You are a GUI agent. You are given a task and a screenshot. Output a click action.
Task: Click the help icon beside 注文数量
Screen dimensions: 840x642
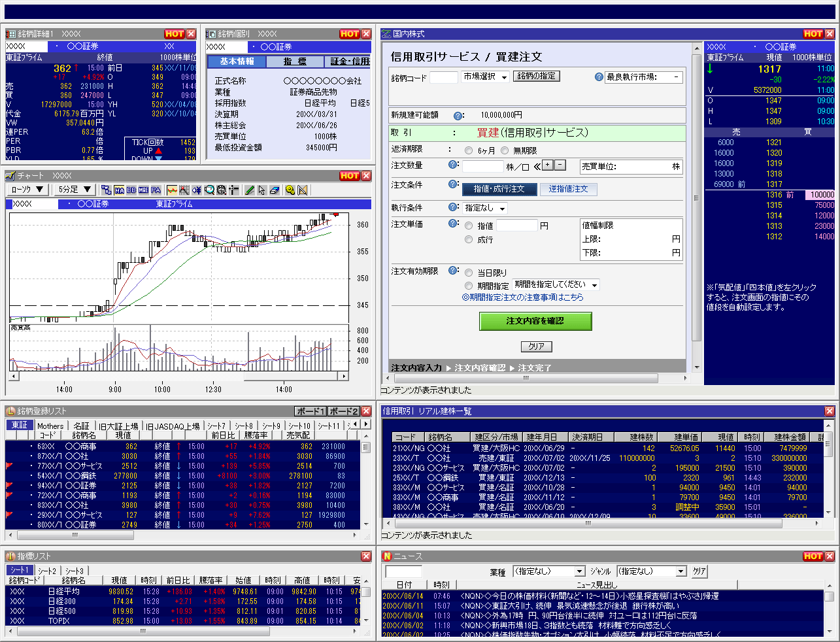coord(454,165)
